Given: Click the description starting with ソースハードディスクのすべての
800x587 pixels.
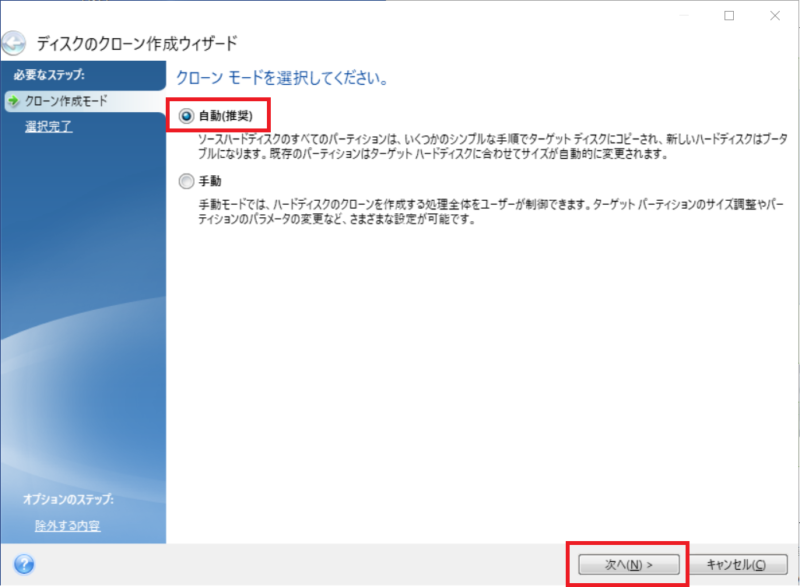Looking at the screenshot, I should pyautogui.click(x=492, y=146).
